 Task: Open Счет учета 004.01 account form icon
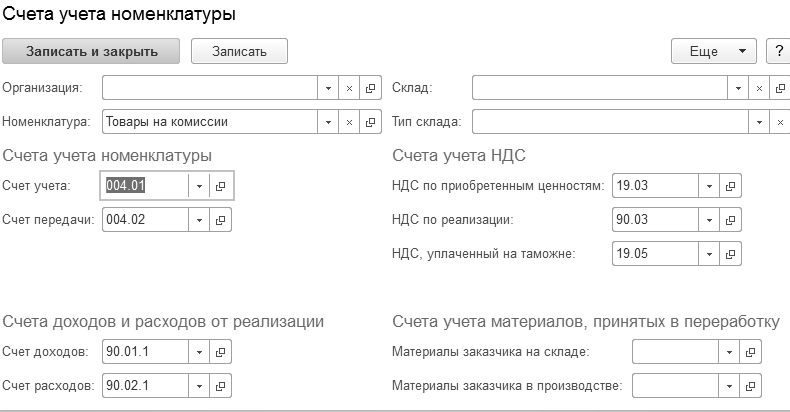pyautogui.click(x=221, y=186)
